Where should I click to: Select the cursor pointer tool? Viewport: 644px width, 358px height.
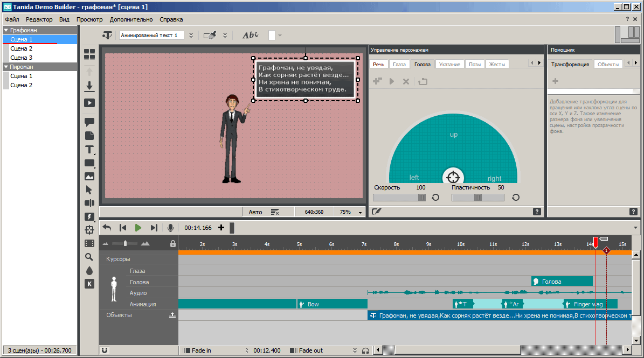point(89,190)
